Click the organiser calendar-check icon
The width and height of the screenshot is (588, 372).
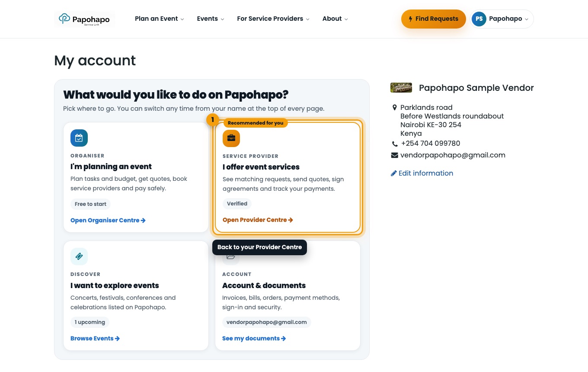(79, 138)
